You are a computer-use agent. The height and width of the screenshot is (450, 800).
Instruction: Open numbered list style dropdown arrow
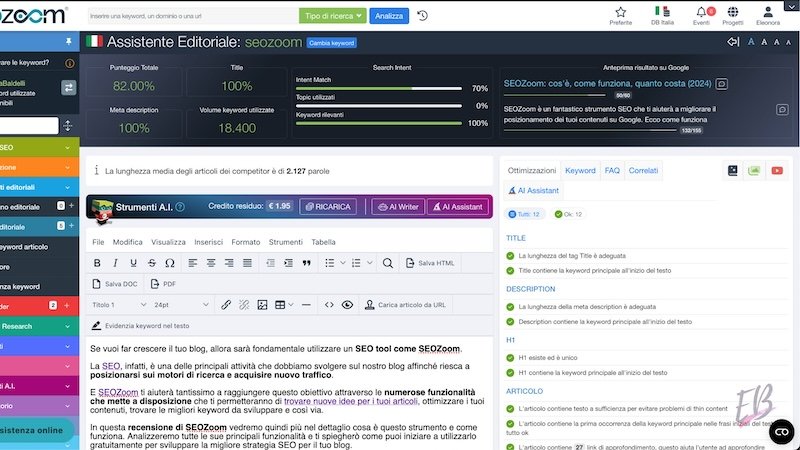click(x=369, y=263)
